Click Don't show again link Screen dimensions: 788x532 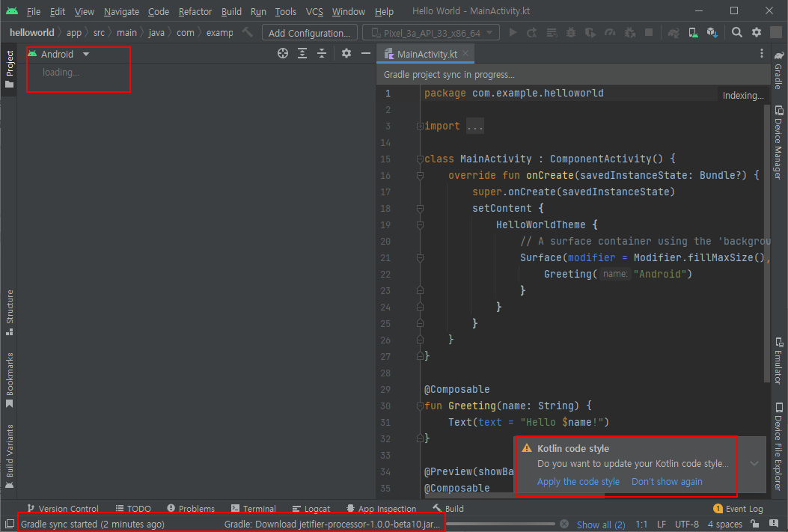coord(667,481)
